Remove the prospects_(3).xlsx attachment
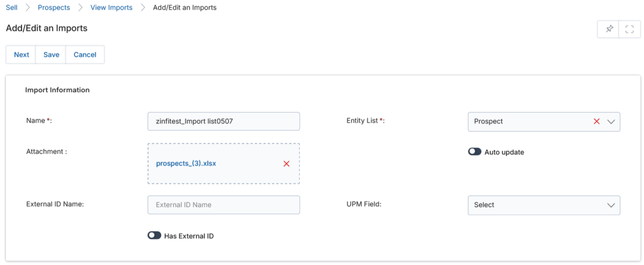Viewport: 644px width, 265px height. [x=286, y=163]
